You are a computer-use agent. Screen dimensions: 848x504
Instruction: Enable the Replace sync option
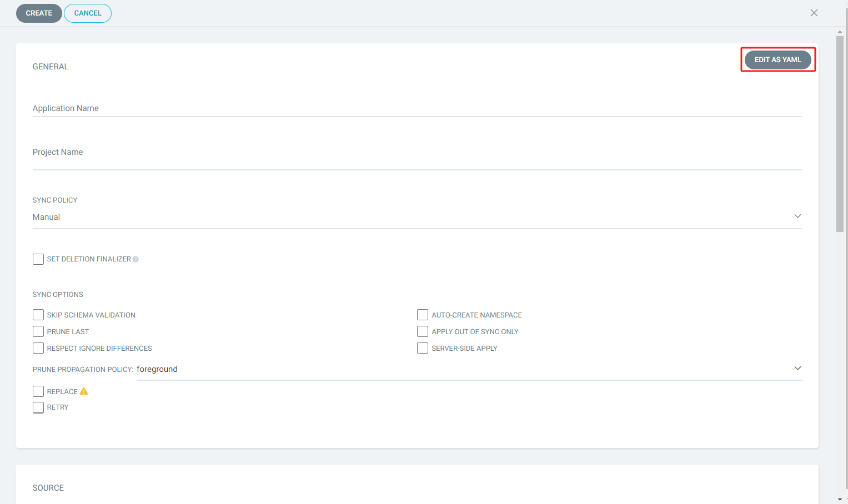pos(38,391)
